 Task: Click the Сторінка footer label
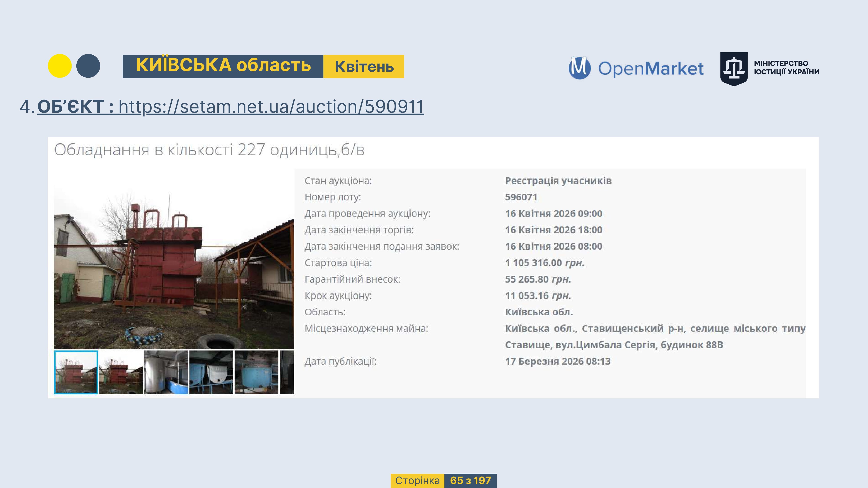(417, 481)
